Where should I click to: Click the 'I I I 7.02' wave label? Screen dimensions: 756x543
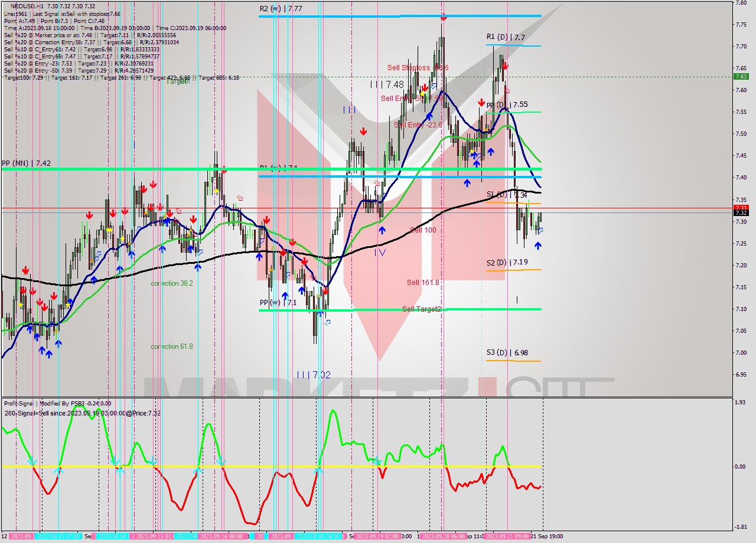[x=314, y=375]
